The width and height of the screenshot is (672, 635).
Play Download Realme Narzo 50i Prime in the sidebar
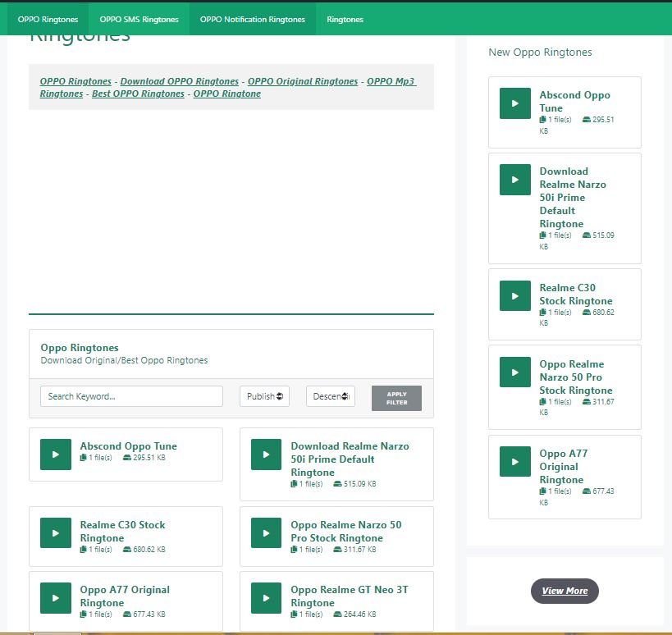pyautogui.click(x=514, y=180)
